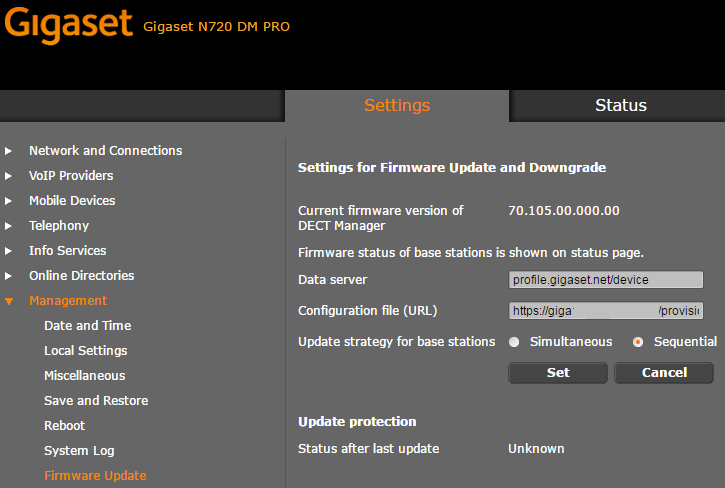Open Telephony menu
Viewport: 725px width, 488px height.
59,226
